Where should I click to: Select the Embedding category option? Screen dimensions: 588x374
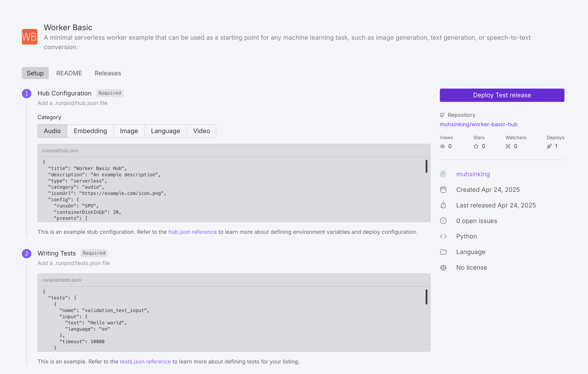(x=90, y=131)
